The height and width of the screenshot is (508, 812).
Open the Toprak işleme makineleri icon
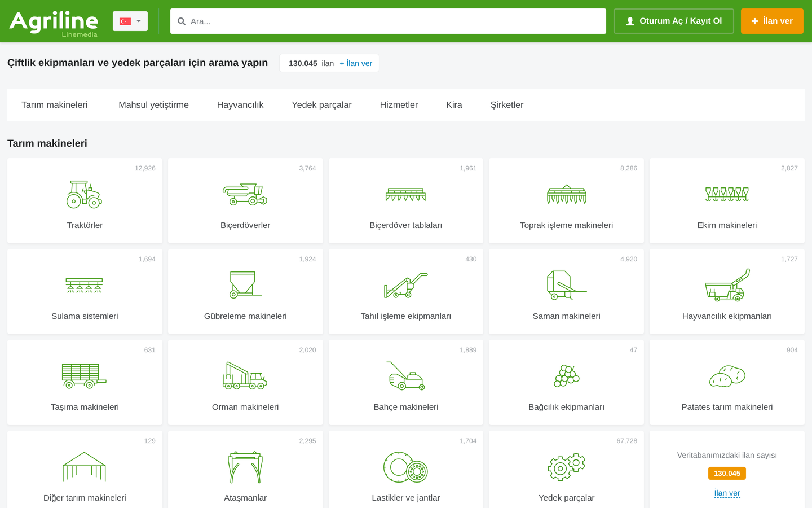coord(567,195)
